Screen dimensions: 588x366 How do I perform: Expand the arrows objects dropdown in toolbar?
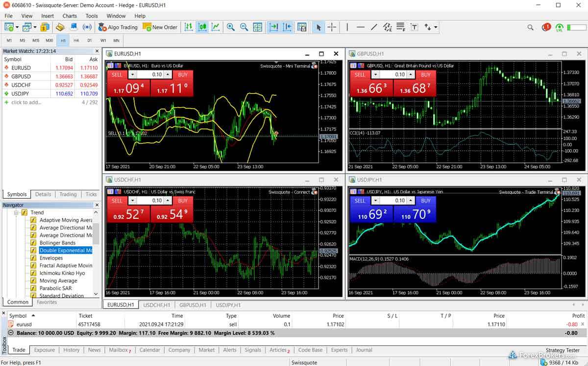(436, 27)
